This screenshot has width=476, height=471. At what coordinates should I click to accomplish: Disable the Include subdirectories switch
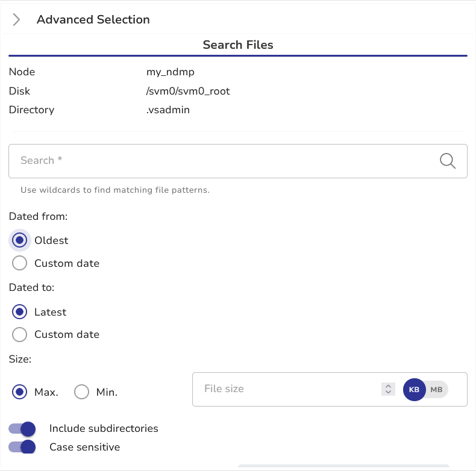coord(22,429)
